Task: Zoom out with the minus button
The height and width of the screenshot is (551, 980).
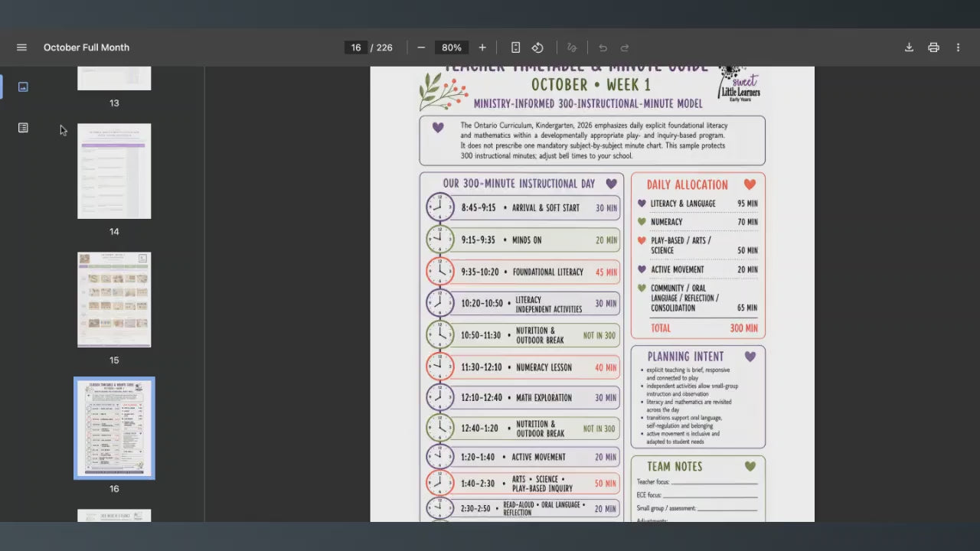Action: tap(421, 47)
